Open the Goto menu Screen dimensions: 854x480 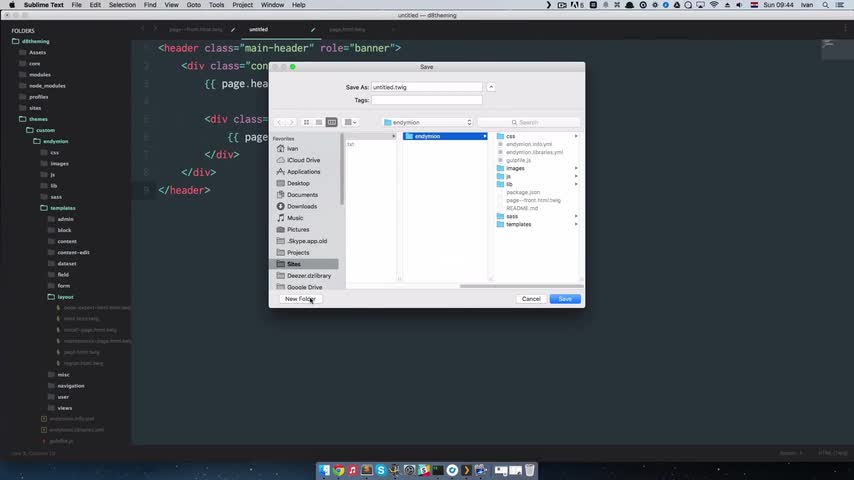[193, 5]
